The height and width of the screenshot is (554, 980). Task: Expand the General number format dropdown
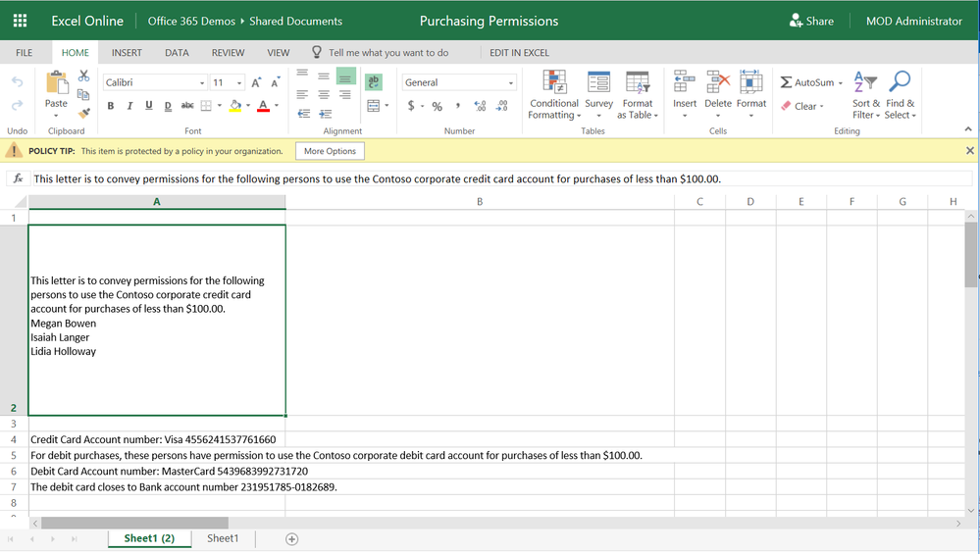coord(511,83)
